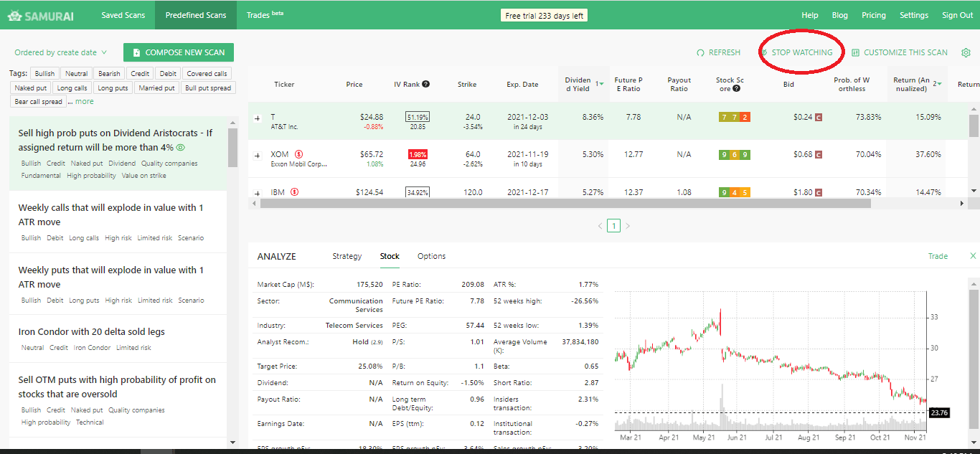The height and width of the screenshot is (454, 980).
Task: Expand the XOM row with the plus
Action: (258, 155)
